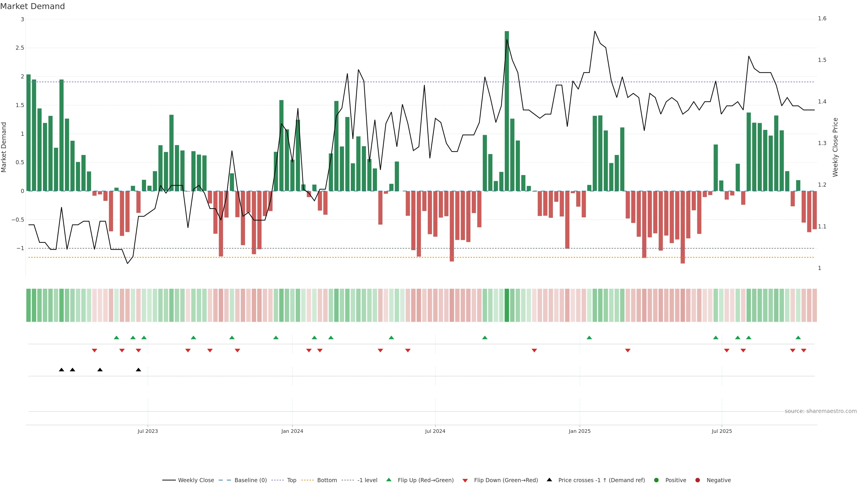Click the Baseline (0) dashed legend icon

225,480
